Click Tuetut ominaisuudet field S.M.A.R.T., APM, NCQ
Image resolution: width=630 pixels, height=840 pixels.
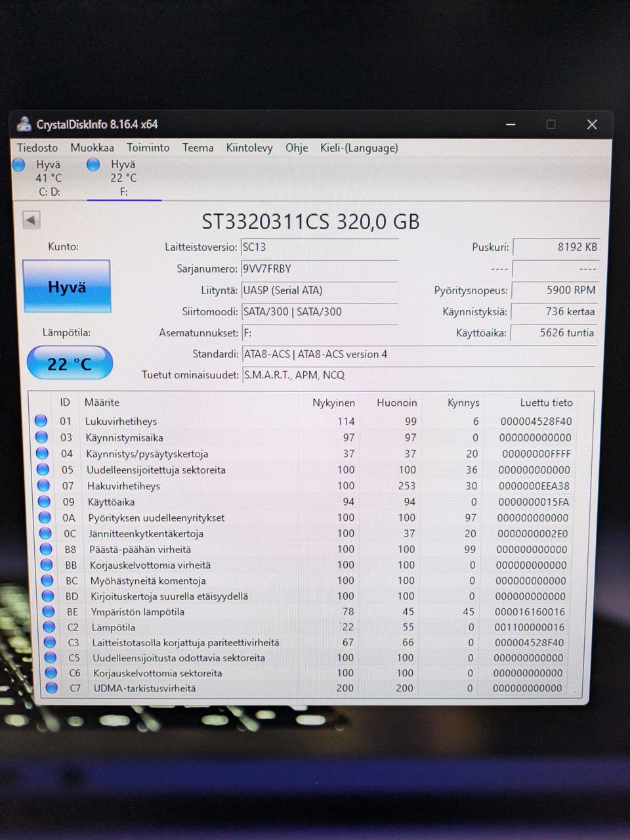(x=419, y=375)
